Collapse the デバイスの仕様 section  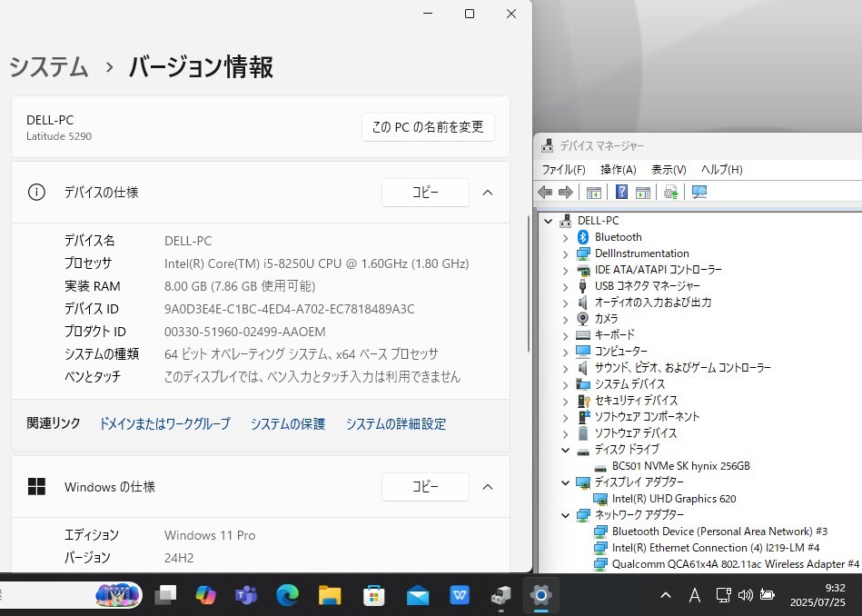487,192
